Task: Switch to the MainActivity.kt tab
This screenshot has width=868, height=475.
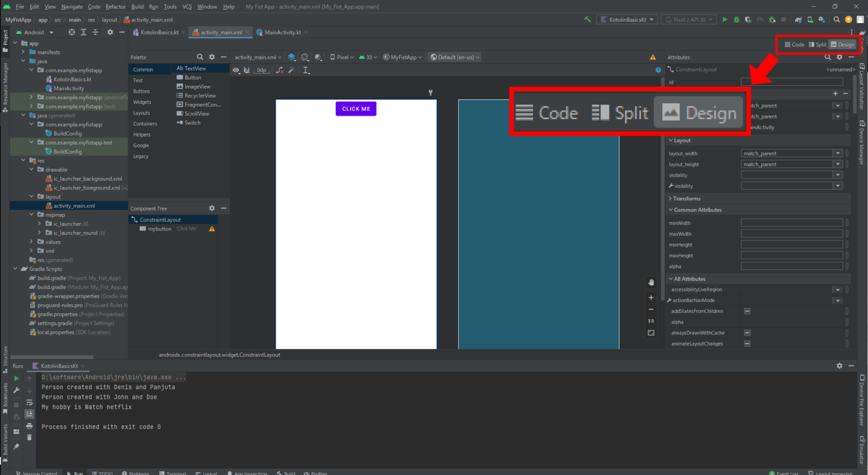Action: coord(281,32)
